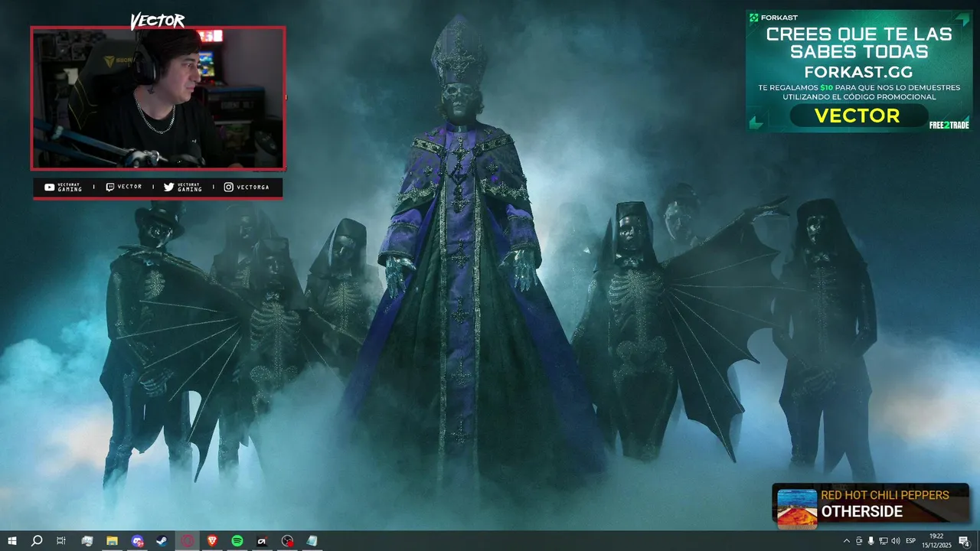Open taskbar search magnifier
The image size is (980, 551).
[36, 541]
